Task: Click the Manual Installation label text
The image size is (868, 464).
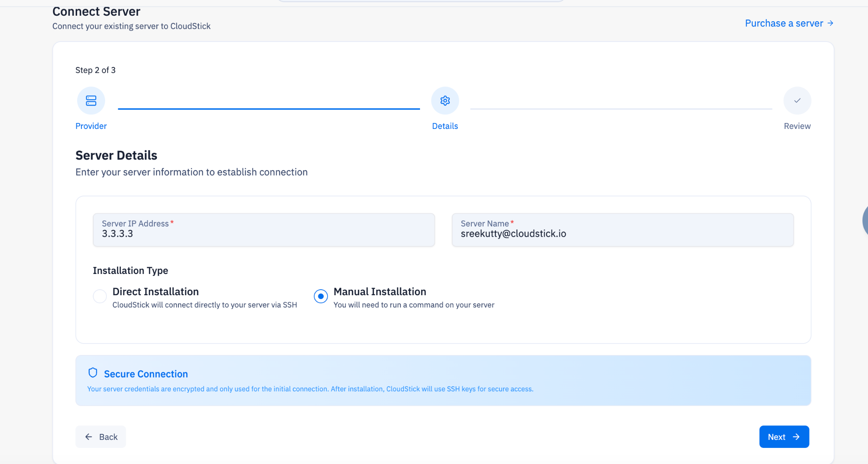Action: click(x=380, y=292)
